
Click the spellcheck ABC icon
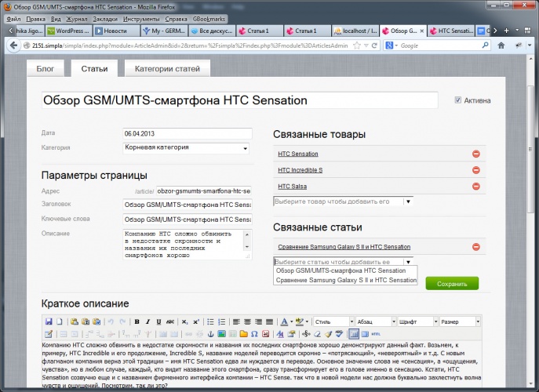tap(339, 334)
